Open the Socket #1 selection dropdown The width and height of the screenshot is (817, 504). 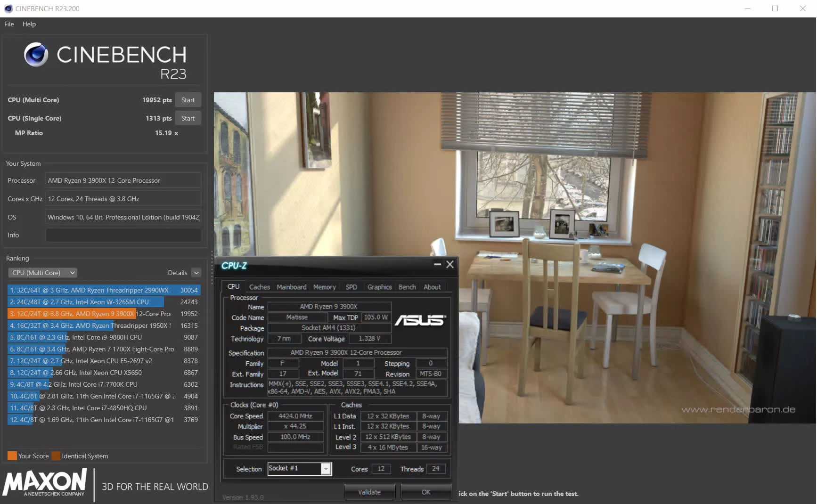[300, 469]
